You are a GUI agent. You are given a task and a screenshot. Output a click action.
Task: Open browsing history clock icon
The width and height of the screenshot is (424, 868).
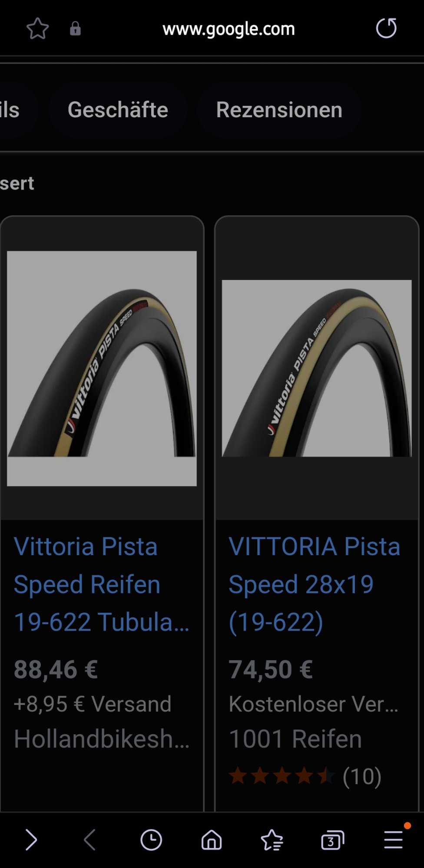coord(151,840)
